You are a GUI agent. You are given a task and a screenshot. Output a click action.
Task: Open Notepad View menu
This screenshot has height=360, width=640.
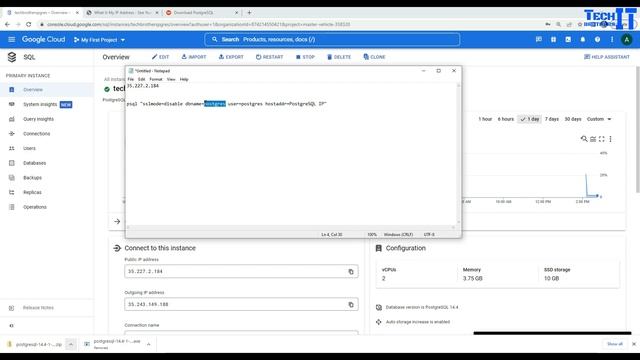tap(171, 79)
